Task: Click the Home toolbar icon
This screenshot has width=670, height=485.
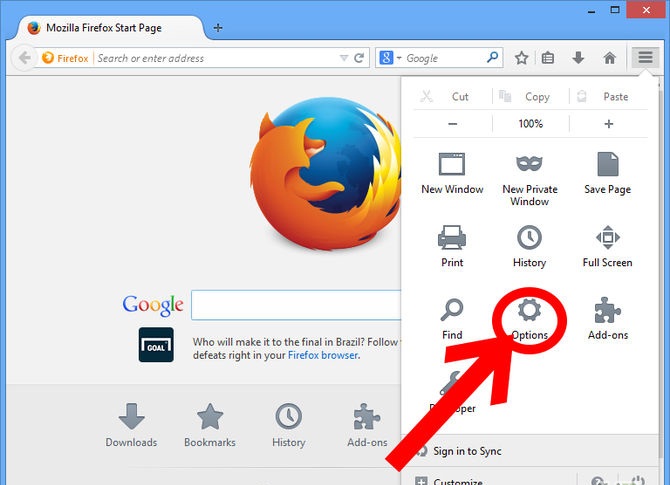Action: click(x=610, y=58)
